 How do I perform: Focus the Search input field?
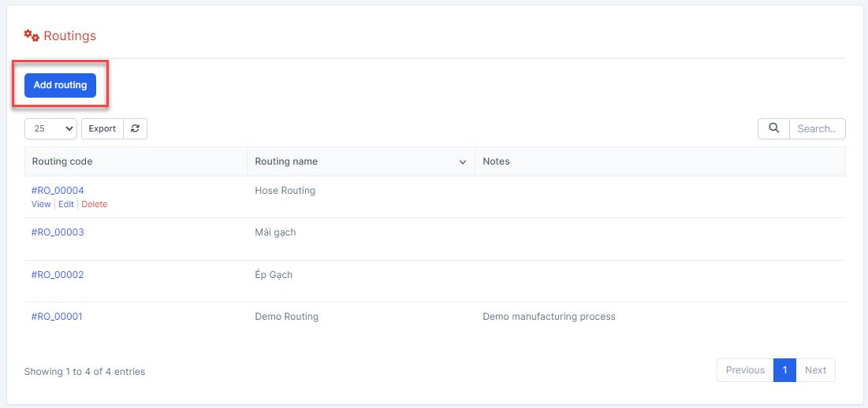(x=816, y=128)
